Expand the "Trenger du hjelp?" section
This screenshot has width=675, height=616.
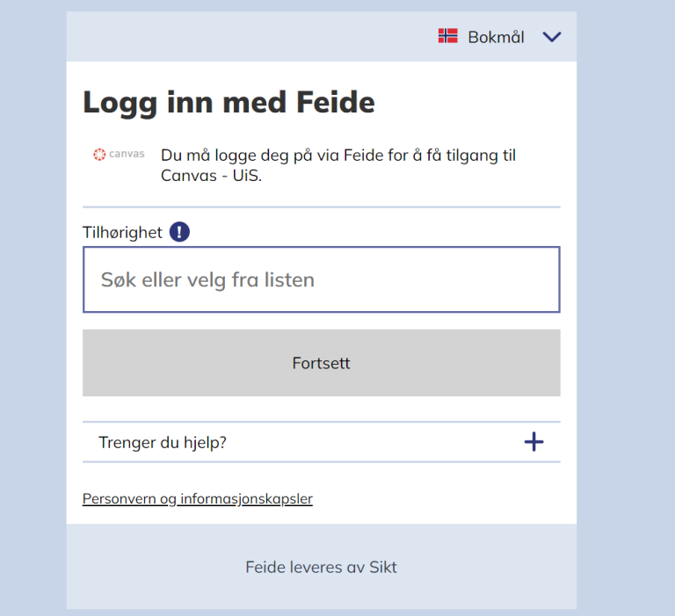(x=163, y=443)
